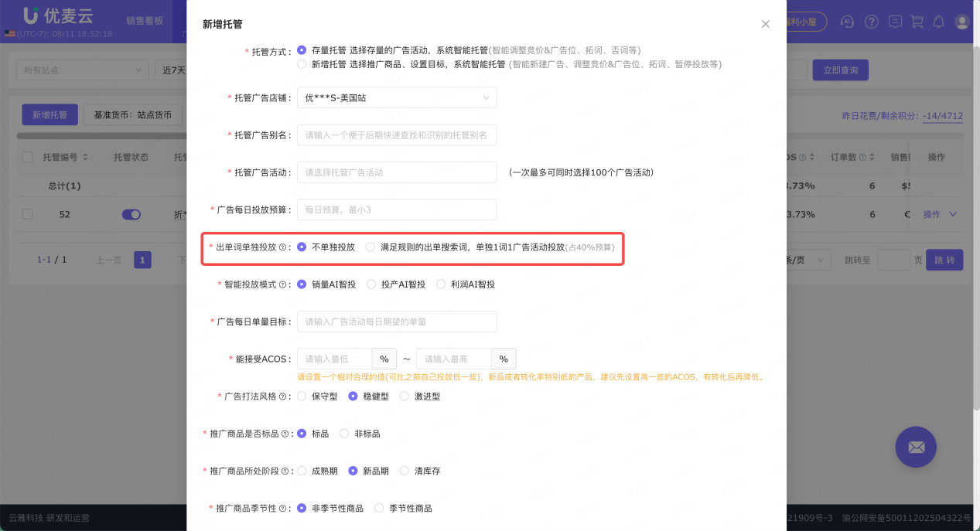Open the 托管广告活动 campaign selector
Viewport: 980px width, 531px height.
coord(397,172)
